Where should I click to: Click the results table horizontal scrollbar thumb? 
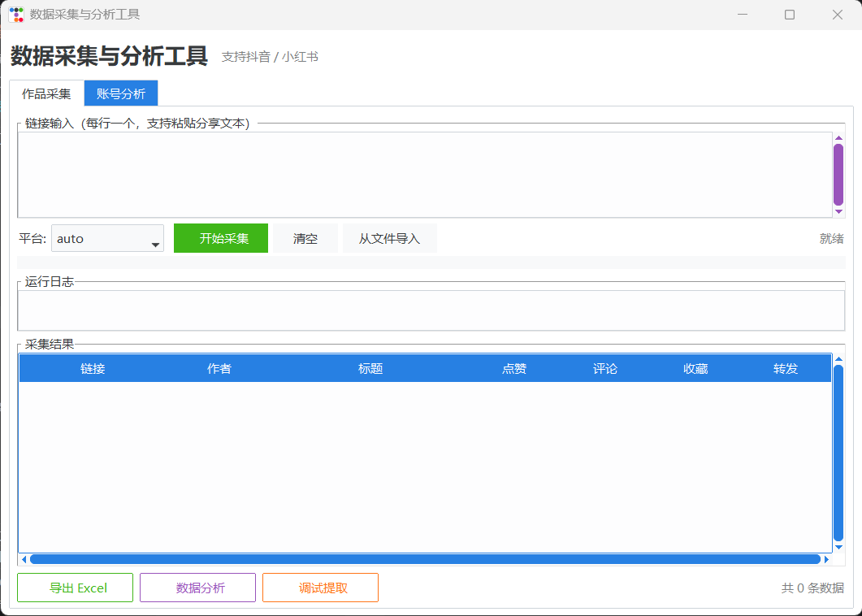(425, 559)
